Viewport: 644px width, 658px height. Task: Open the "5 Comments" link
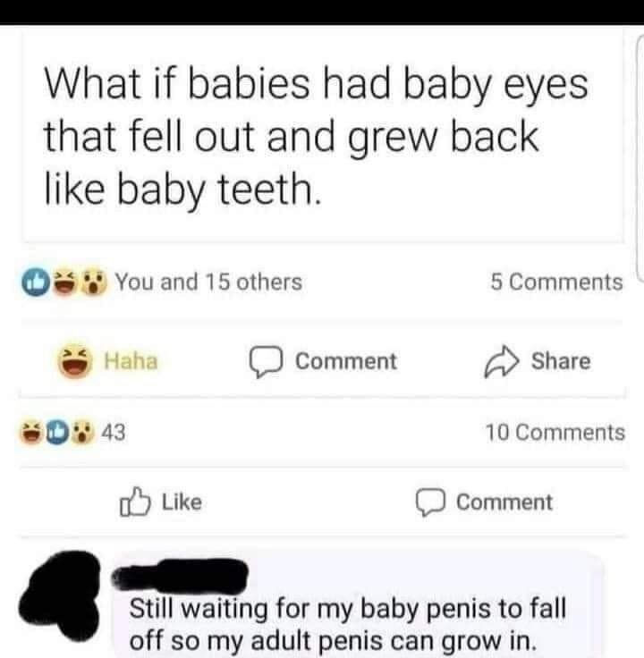point(556,283)
